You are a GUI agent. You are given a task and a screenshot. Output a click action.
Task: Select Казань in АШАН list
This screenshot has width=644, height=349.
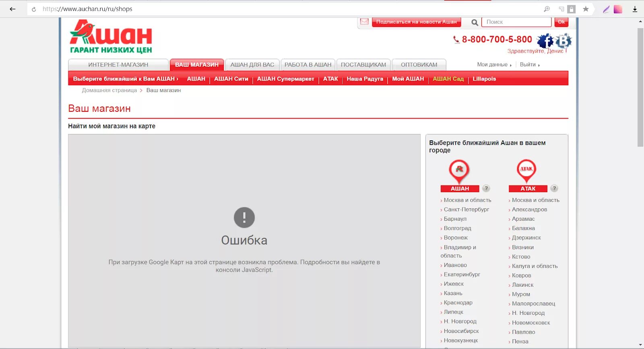pyautogui.click(x=453, y=294)
